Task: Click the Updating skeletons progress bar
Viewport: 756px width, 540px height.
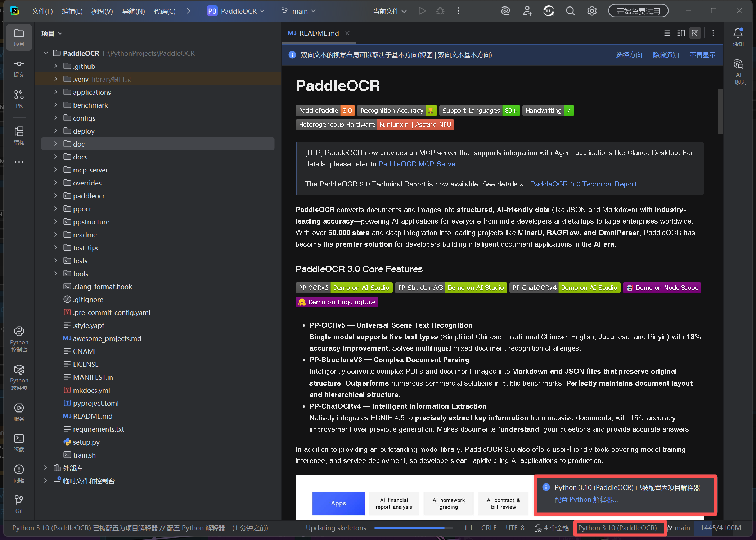Action: pos(414,528)
